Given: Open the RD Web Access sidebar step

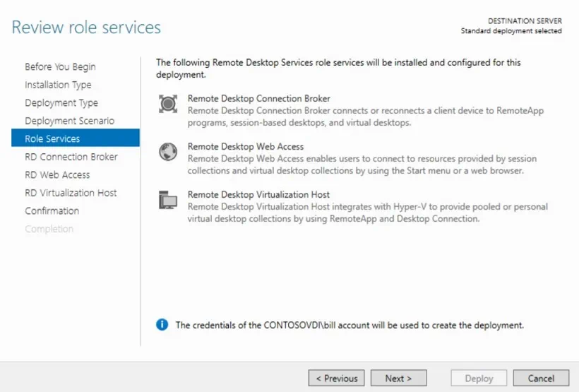Looking at the screenshot, I should [x=57, y=174].
